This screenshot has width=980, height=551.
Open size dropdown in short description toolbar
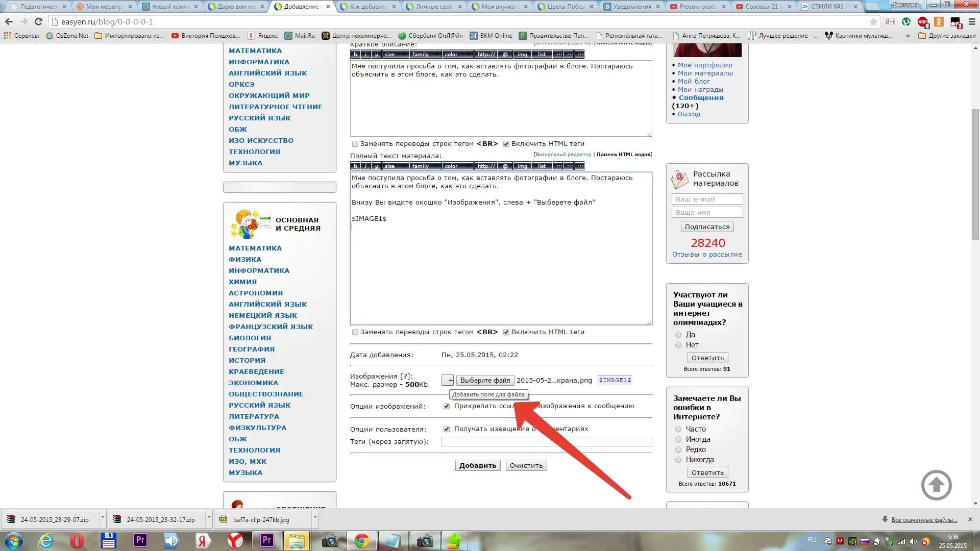pyautogui.click(x=396, y=55)
